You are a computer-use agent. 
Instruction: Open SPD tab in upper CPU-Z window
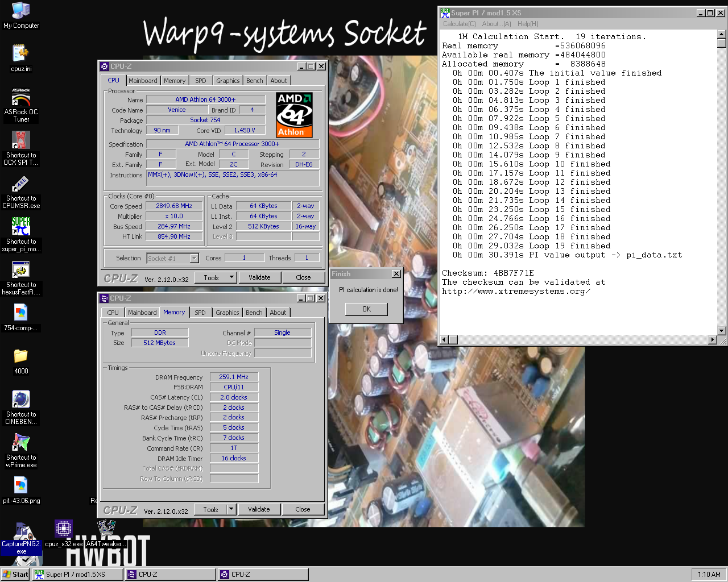[201, 81]
